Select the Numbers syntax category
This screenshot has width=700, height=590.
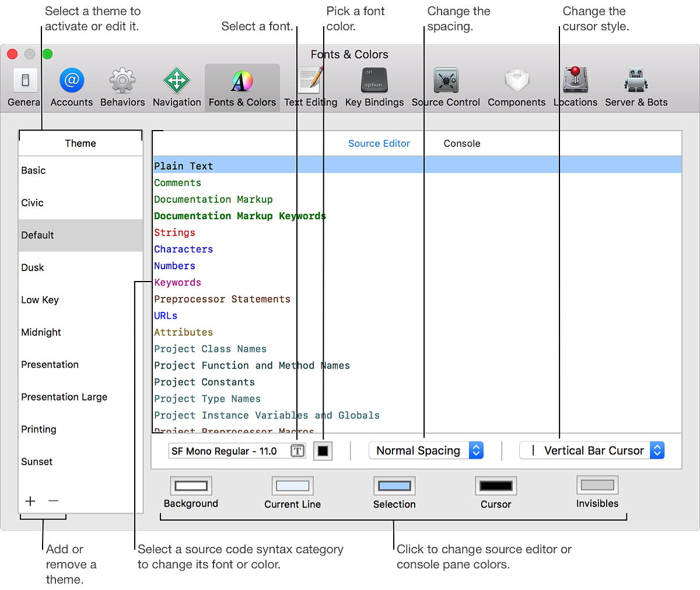click(417, 266)
